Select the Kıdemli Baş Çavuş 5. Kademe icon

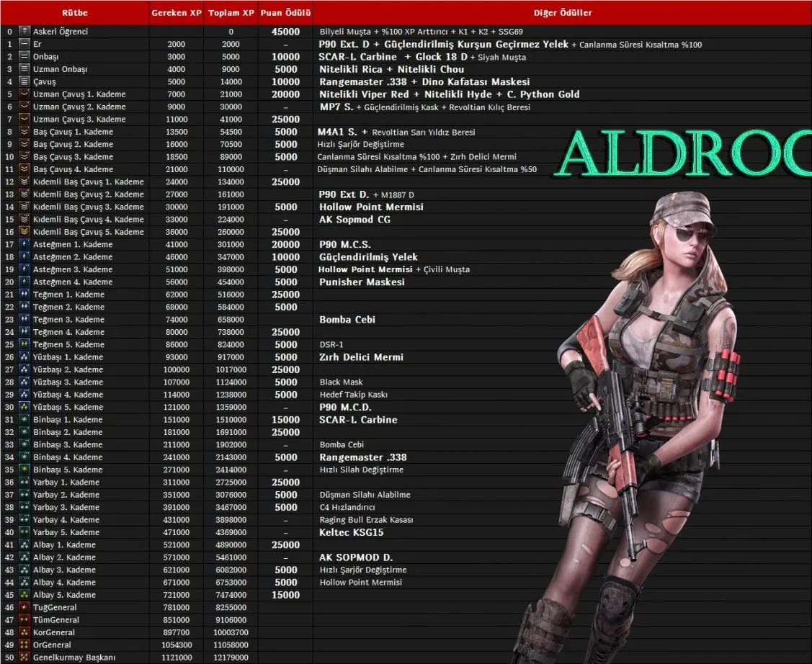point(24,232)
